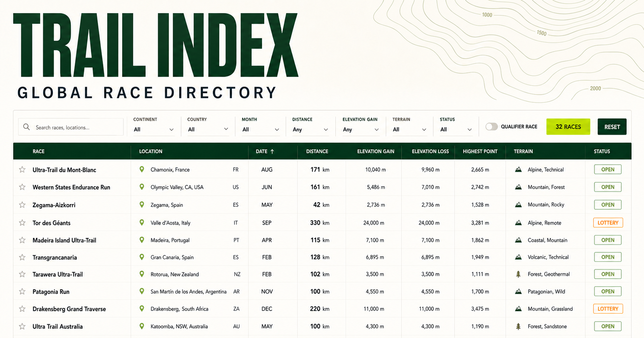
Task: Star the Western States Endurance Run race
Action: 22,187
